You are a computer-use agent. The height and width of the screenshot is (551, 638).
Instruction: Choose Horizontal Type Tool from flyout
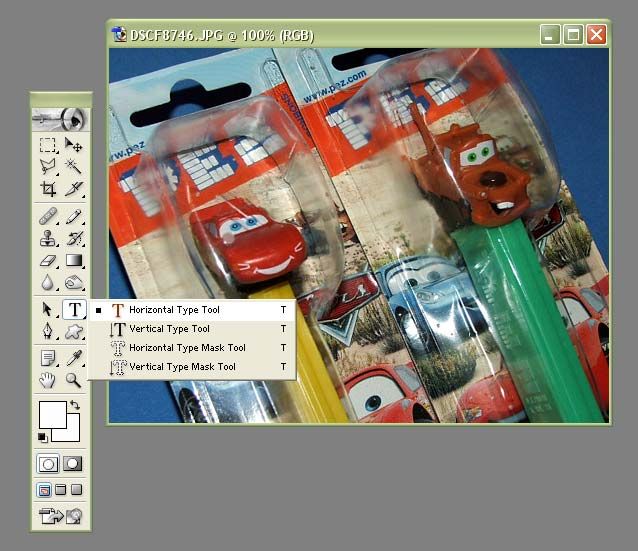[x=192, y=310]
